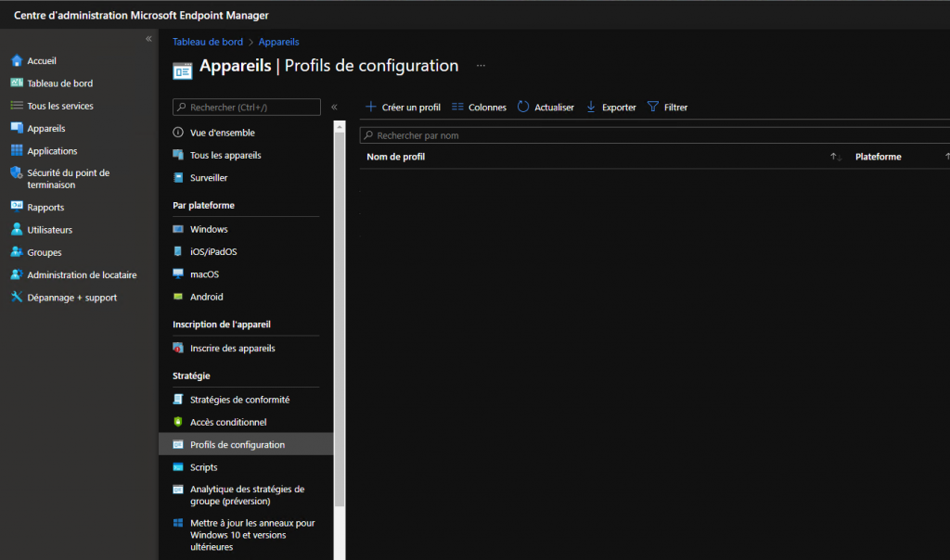
Task: Follow the Appareils breadcrumb link
Action: tap(278, 42)
